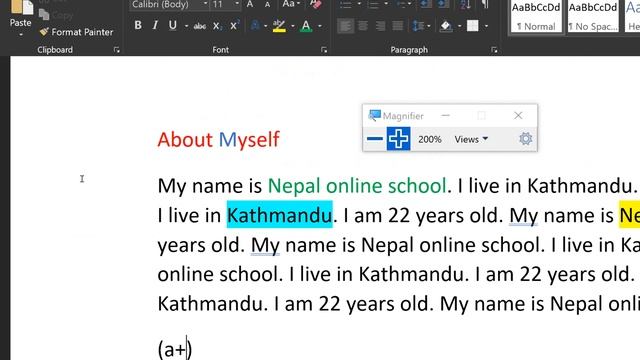Click the Increase Indent icon
Viewport: 640px width, 360px height.
pos(443,4)
